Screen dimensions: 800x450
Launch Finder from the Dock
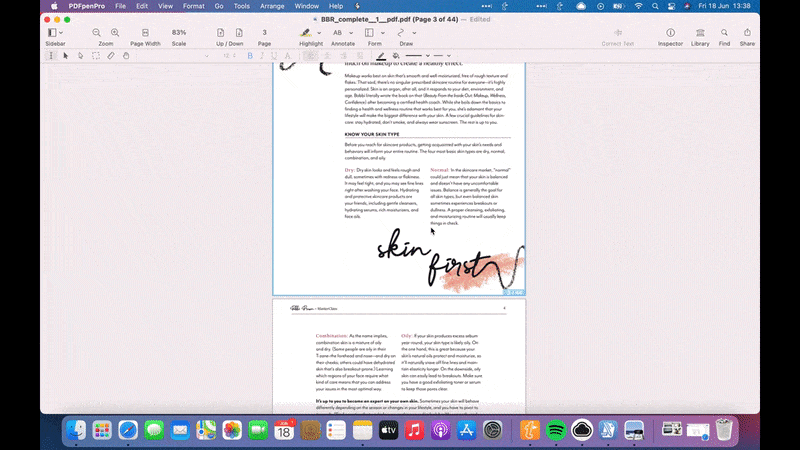tap(76, 430)
